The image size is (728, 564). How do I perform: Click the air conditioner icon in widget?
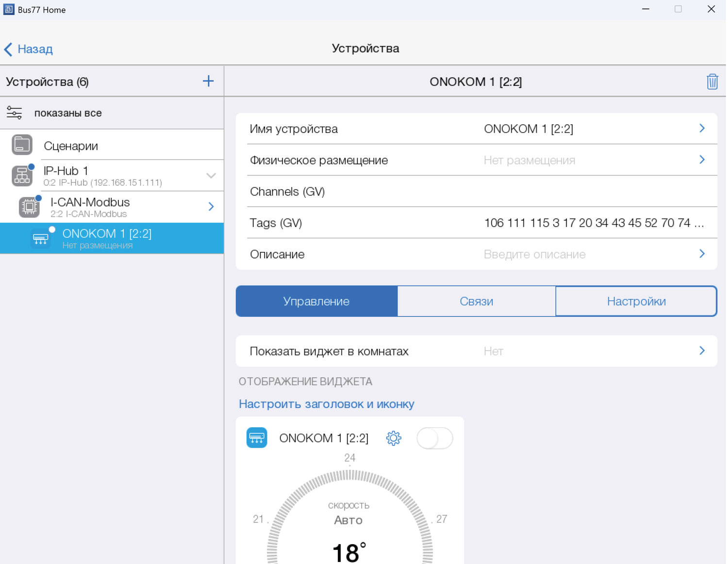tap(257, 438)
